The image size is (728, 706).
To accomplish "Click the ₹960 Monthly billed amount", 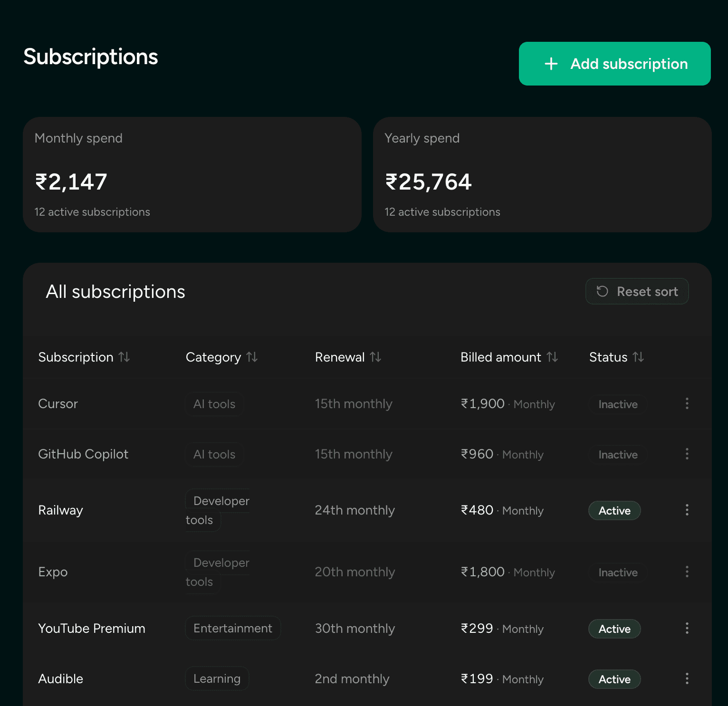I will [502, 454].
